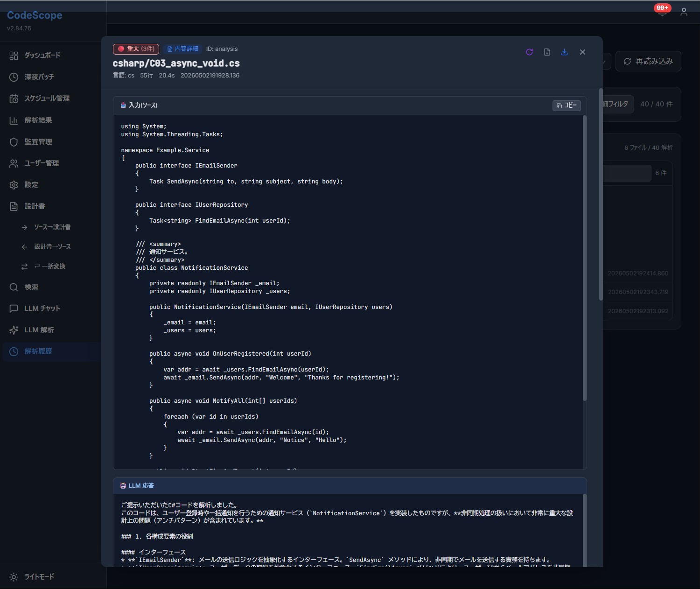Click the file export icon in dialog header
Screen dimensions: 700x589
pos(547,52)
